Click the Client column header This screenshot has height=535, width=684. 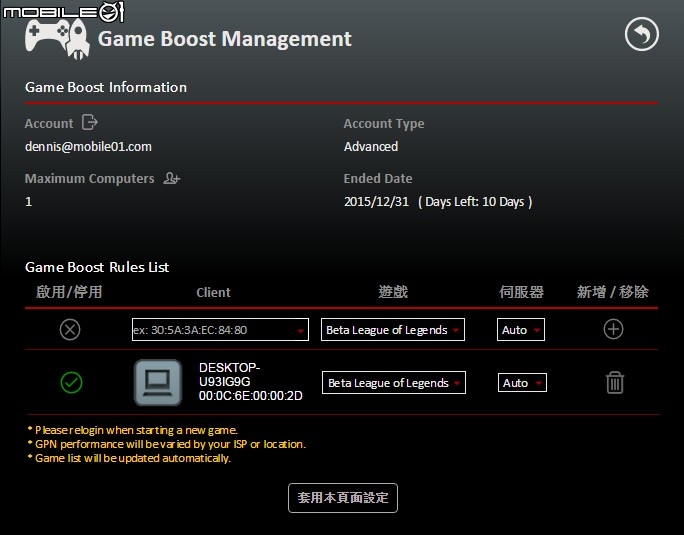pyautogui.click(x=213, y=292)
